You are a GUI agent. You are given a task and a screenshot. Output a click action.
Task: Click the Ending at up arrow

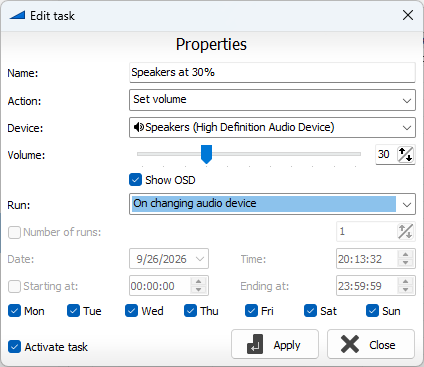click(405, 282)
